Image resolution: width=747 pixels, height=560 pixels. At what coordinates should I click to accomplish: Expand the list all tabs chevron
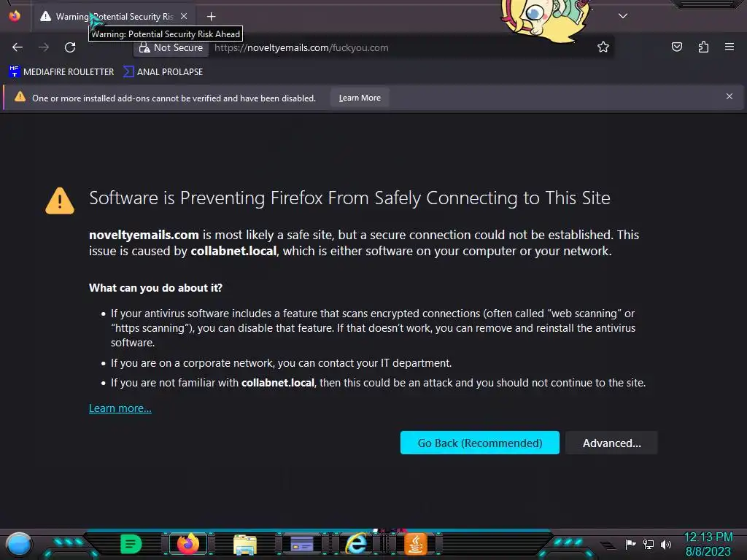pyautogui.click(x=623, y=16)
